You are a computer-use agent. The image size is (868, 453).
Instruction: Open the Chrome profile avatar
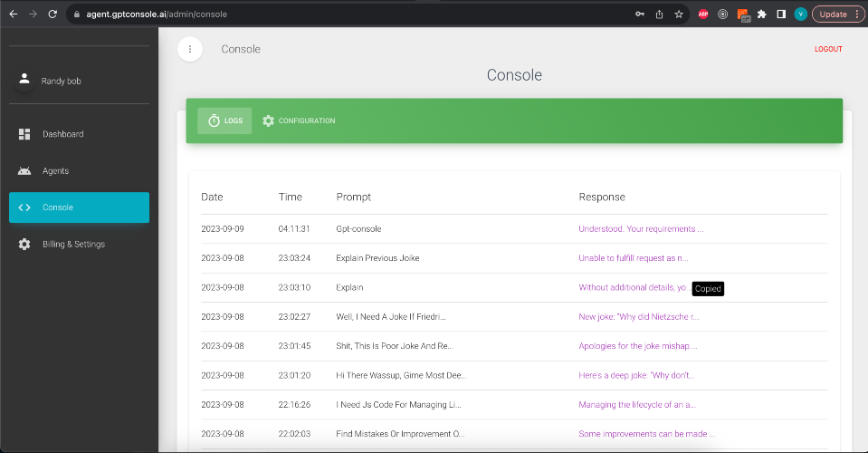tap(800, 14)
